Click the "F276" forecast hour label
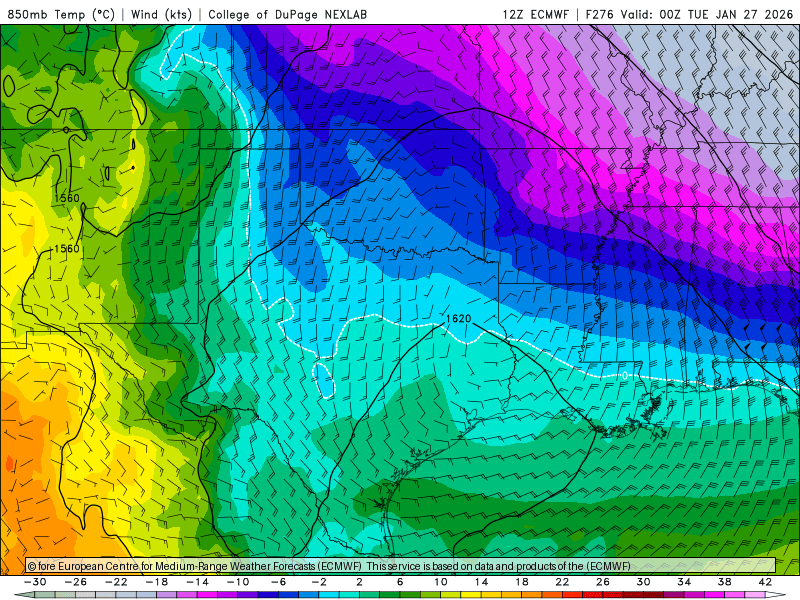 pyautogui.click(x=599, y=14)
